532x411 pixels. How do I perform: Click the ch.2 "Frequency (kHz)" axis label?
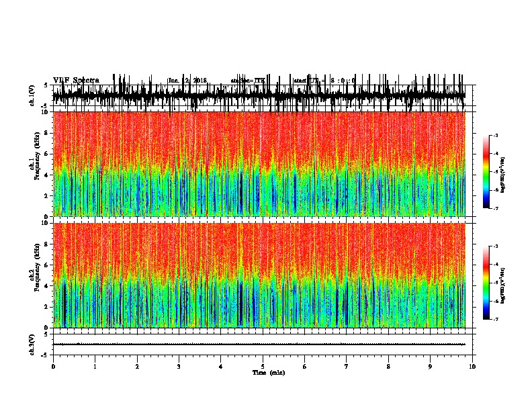37,267
